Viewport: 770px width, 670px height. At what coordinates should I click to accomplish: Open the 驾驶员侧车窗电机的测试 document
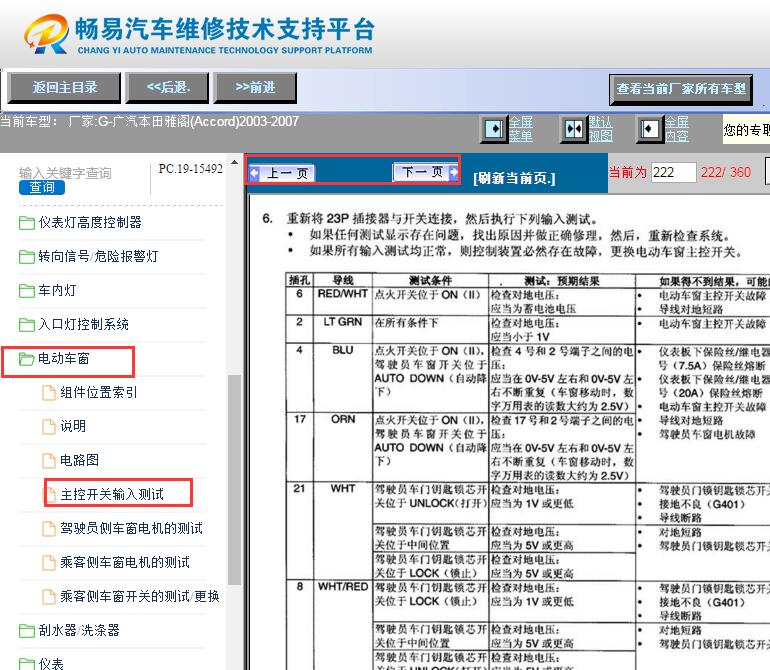[x=131, y=529]
